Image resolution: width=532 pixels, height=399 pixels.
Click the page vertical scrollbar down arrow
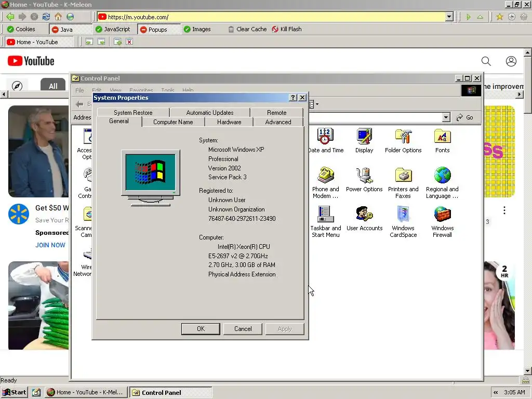(528, 371)
